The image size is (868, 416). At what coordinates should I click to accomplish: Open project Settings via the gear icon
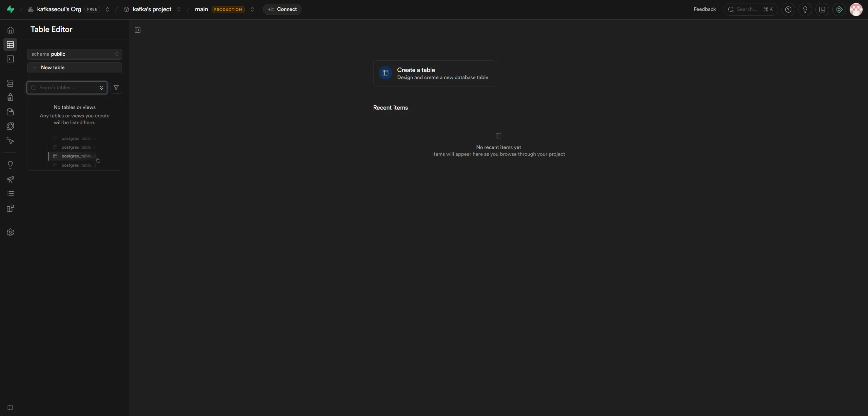pyautogui.click(x=10, y=232)
